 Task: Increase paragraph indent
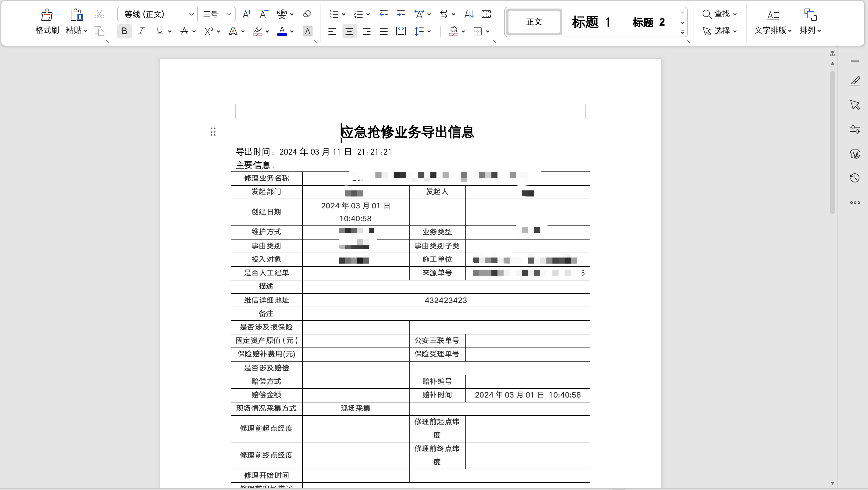pos(401,14)
